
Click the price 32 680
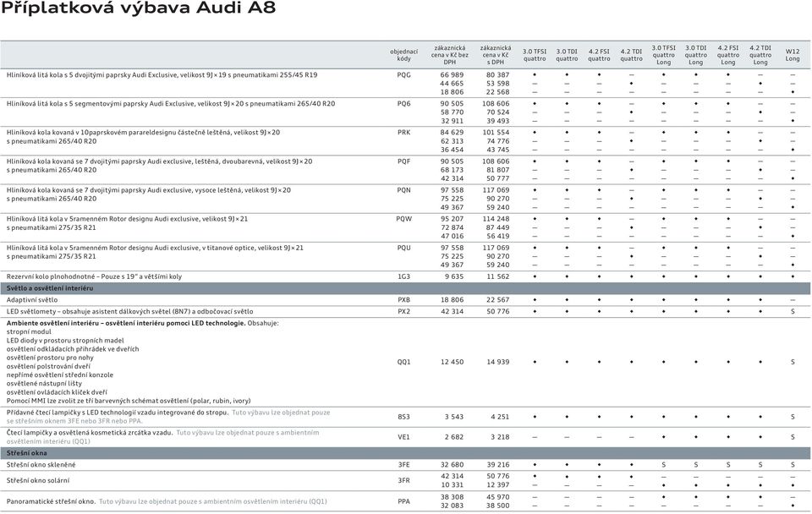452,465
